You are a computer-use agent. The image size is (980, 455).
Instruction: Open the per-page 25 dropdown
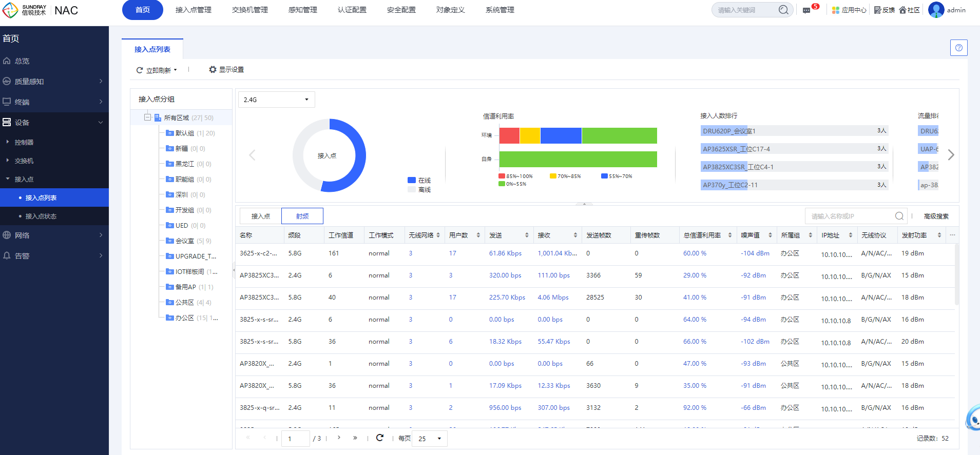pyautogui.click(x=430, y=439)
